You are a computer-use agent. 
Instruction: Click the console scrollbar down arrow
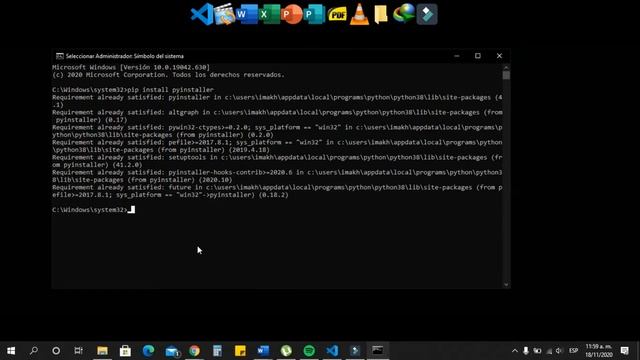tap(506, 284)
